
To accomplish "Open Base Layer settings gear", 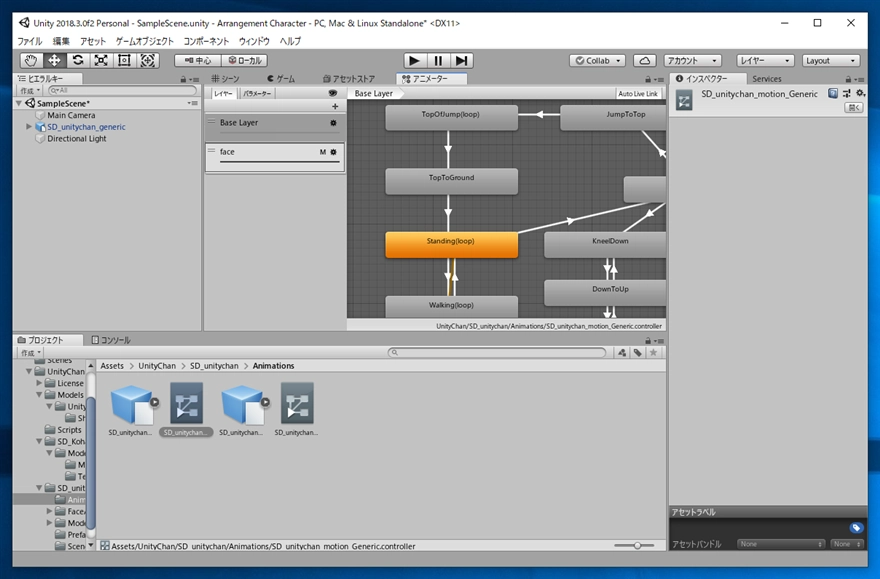I will 333,122.
